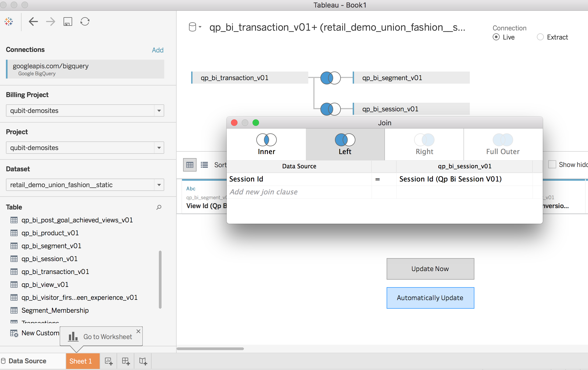Toggle Show hidden fields checkbox
588x370 pixels.
(552, 164)
